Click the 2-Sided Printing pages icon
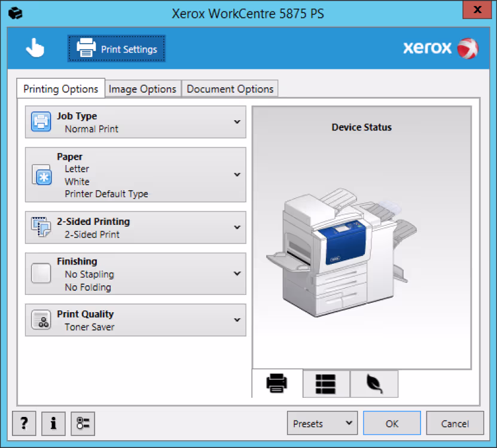 click(41, 227)
